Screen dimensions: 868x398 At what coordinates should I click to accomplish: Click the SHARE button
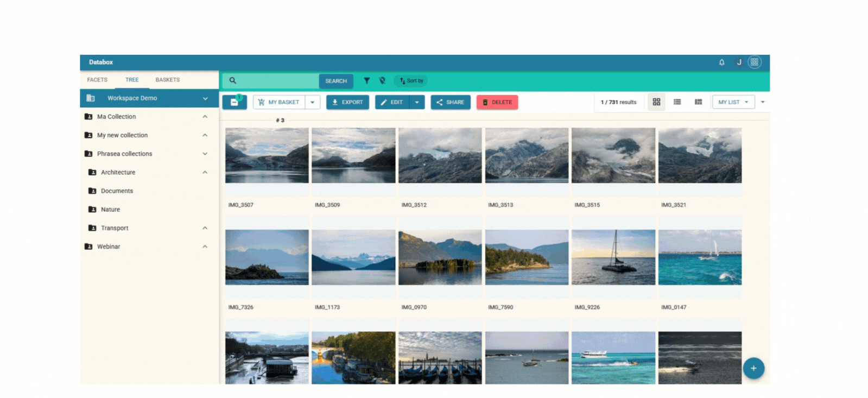[451, 102]
